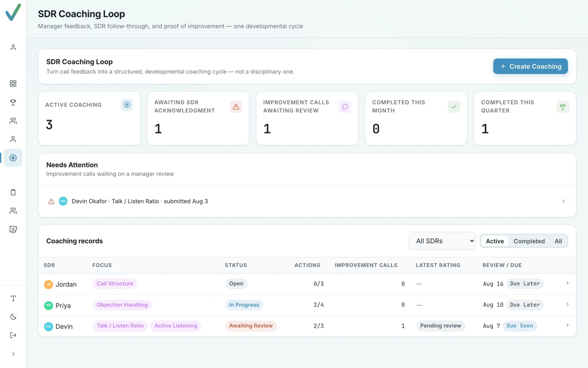Click the Latest Rating column header
This screenshot has height=368, width=588.
click(438, 265)
